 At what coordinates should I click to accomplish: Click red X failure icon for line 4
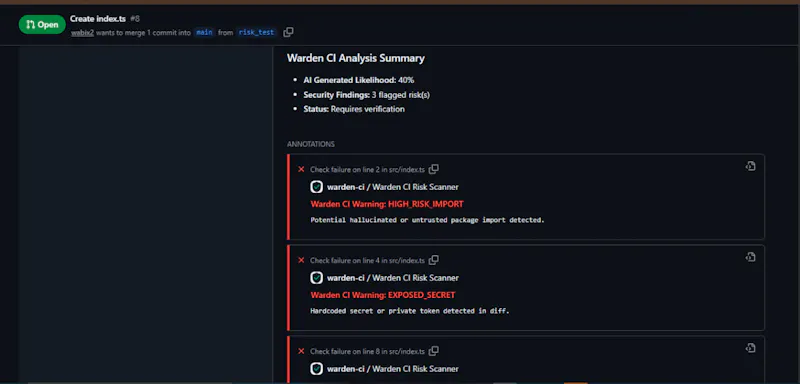tap(301, 260)
